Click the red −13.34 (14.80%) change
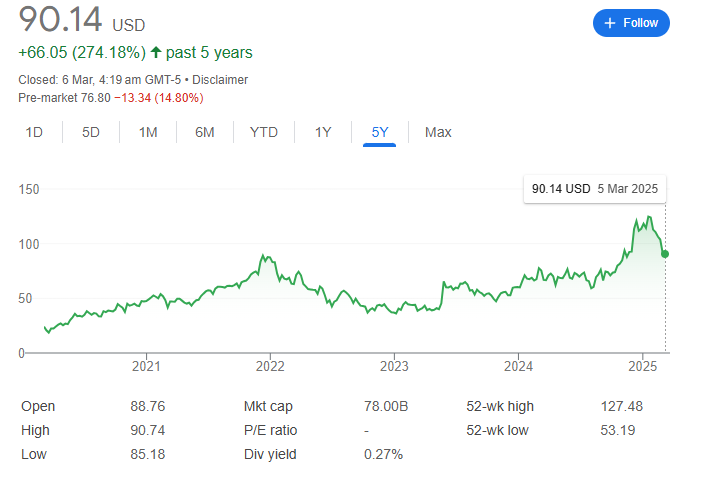This screenshot has height=478, width=702. click(x=159, y=98)
